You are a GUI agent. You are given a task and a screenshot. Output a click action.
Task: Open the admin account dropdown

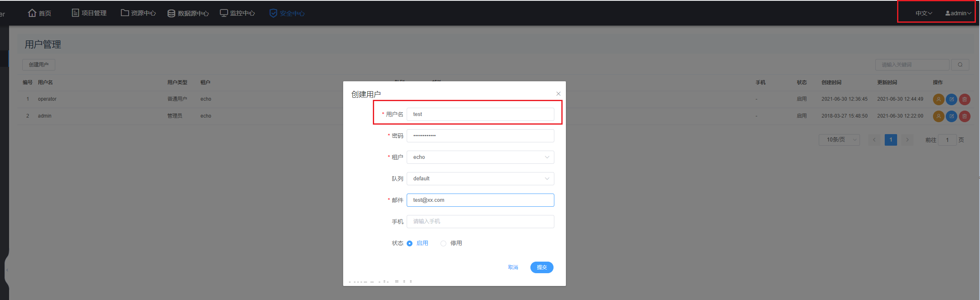point(959,13)
